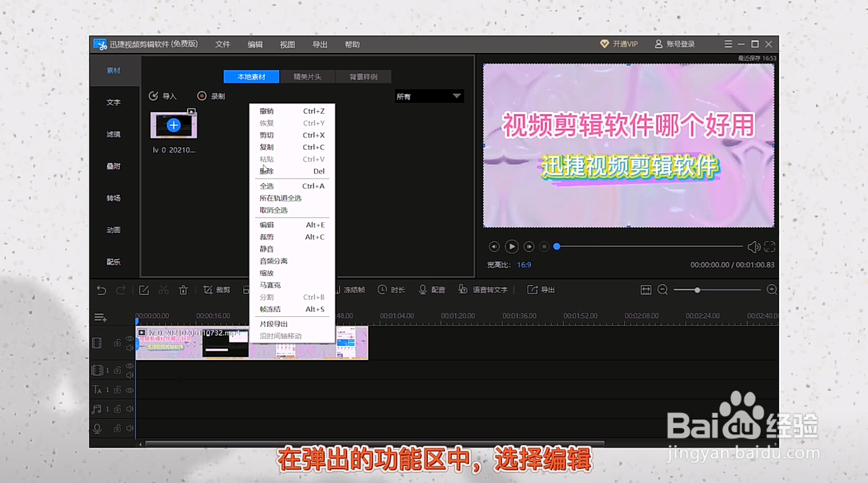The width and height of the screenshot is (868, 483).
Task: Click the undo arrow icon above the timeline
Action: click(101, 290)
